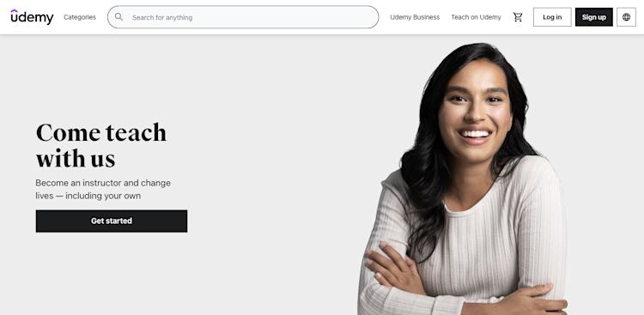The image size is (644, 315).
Task: Open the shopping cart
Action: [518, 17]
